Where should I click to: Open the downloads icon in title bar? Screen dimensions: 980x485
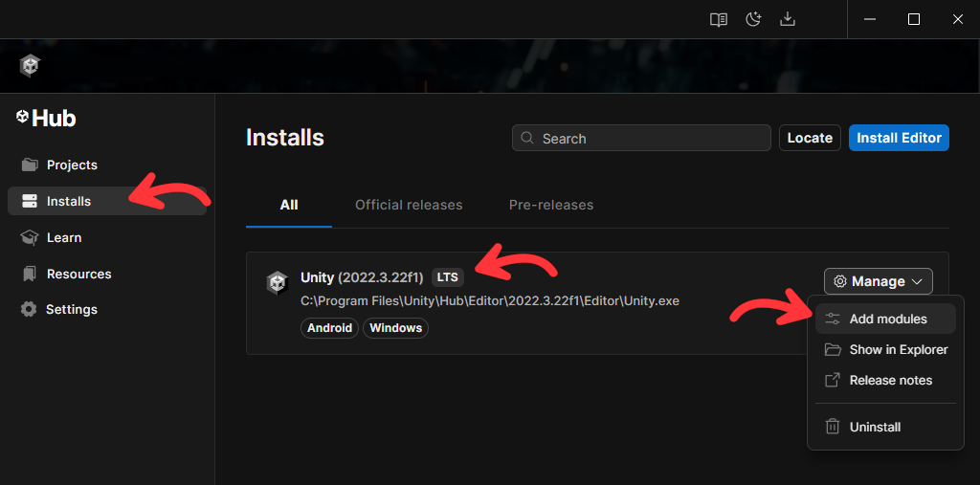(788, 19)
